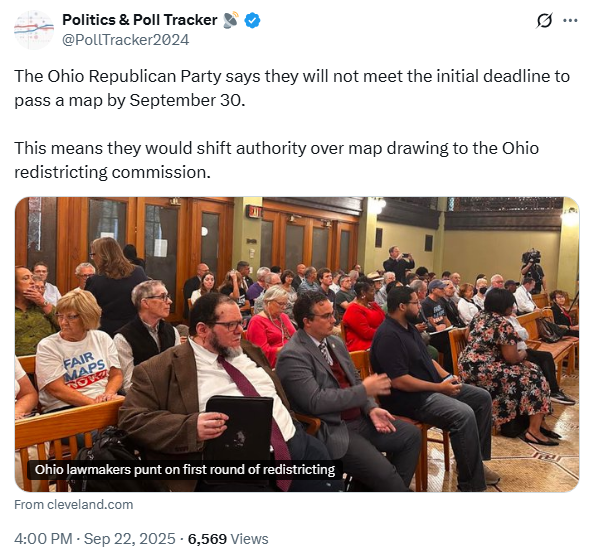Screen dimensions: 594x554
Task: Click the red EXIT sign in photo
Action: tap(254, 212)
